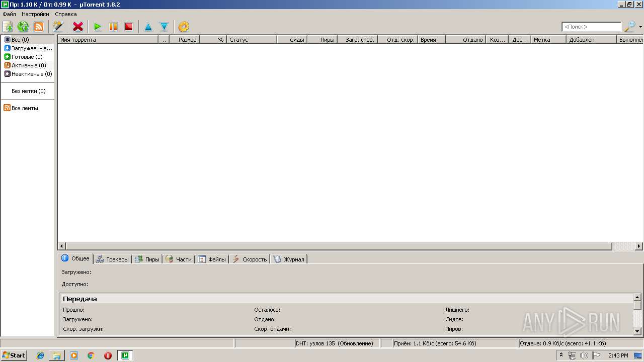Open the Windows Start button

tap(14, 355)
